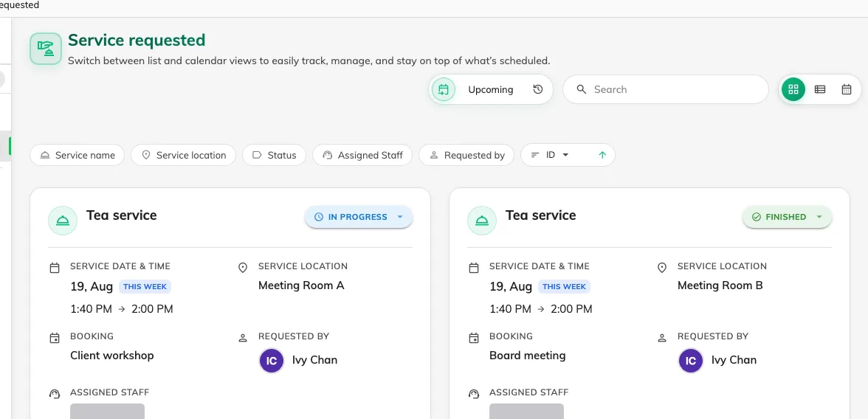The image size is (868, 419).
Task: Click the Service requested header icon
Action: tap(46, 49)
